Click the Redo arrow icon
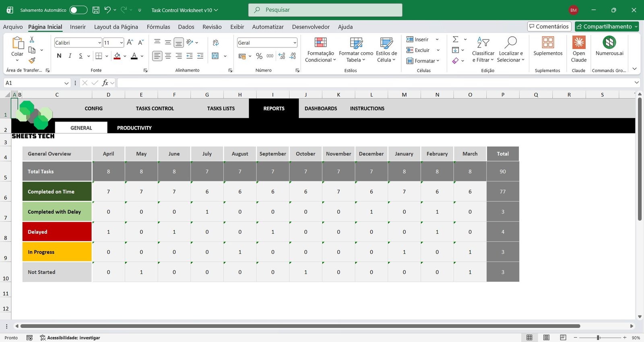 pyautogui.click(x=124, y=10)
